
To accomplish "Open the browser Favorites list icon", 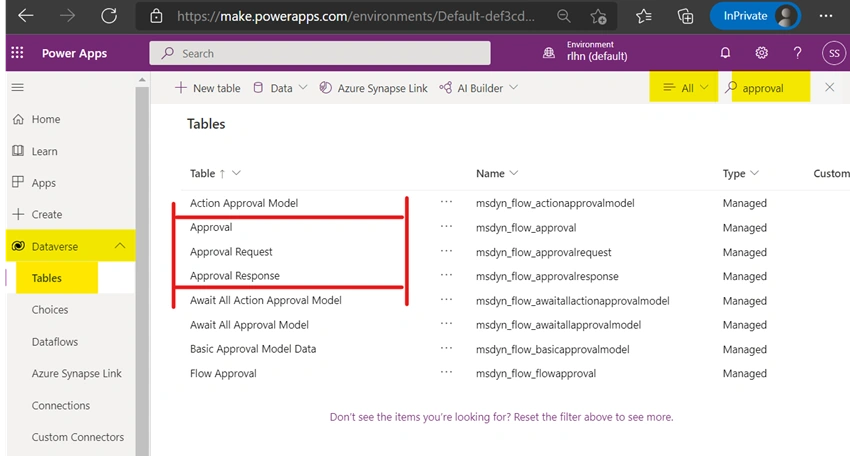I will pyautogui.click(x=643, y=16).
